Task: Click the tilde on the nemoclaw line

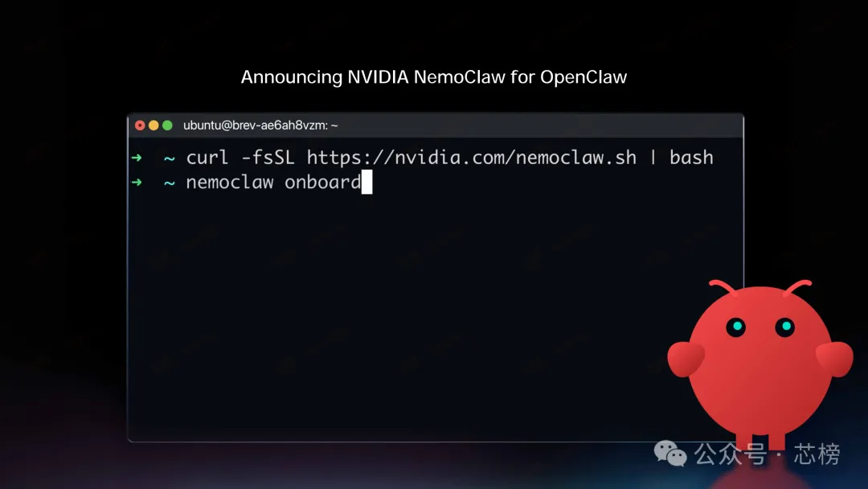Action: point(170,183)
